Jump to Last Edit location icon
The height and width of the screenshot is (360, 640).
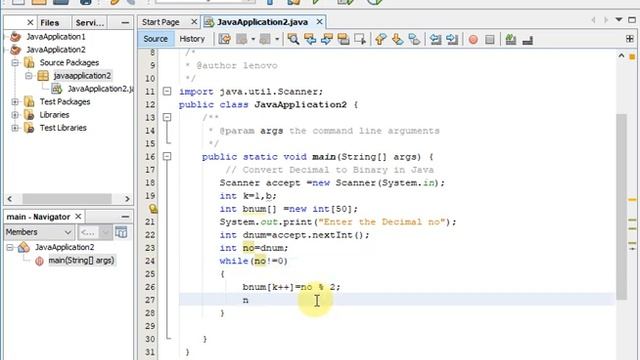(224, 39)
